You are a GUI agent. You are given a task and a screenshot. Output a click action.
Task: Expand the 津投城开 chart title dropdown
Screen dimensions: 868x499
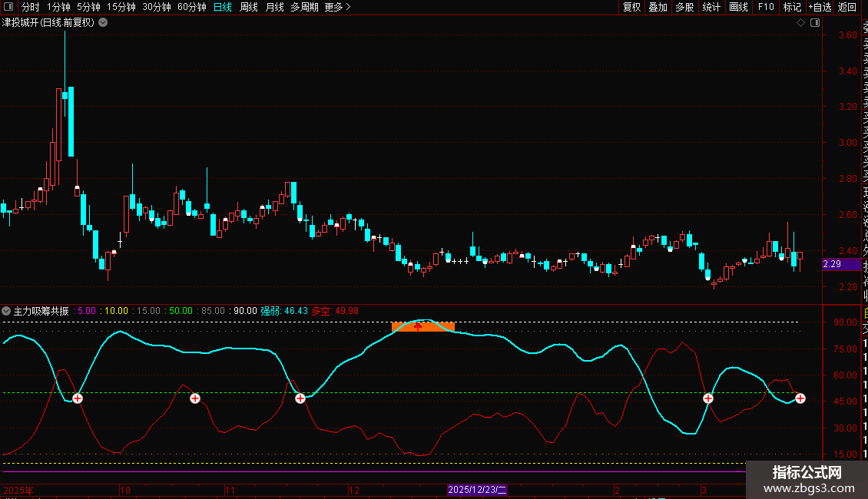pos(103,23)
